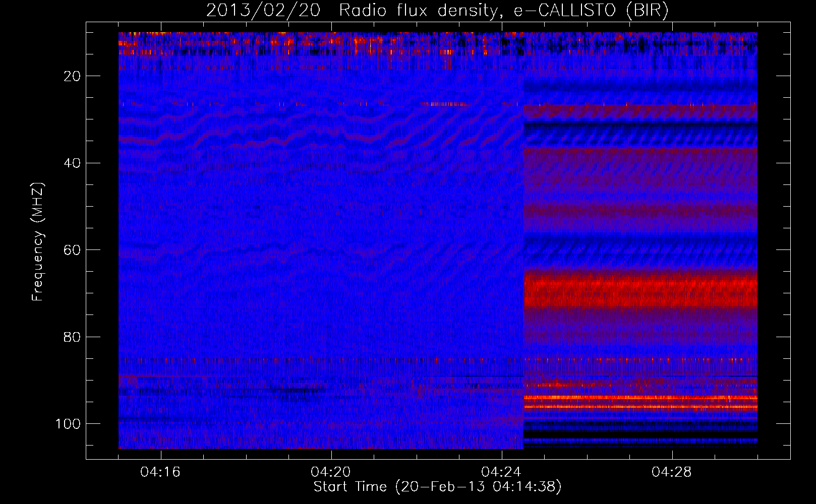Screen dimensions: 816x504
Task: Click the "Frequency (MHZ)" axis label
Action: pyautogui.click(x=38, y=241)
